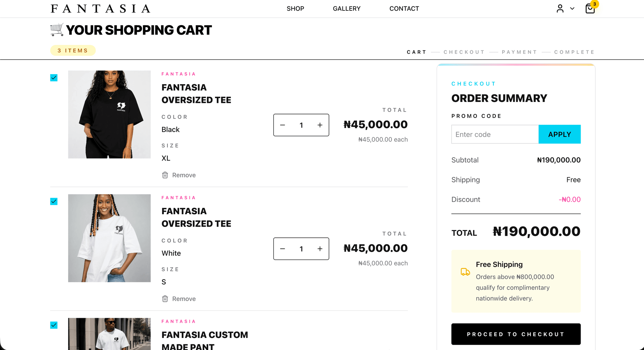Click the 3 ITEMS badge
644x350 pixels.
73,51
